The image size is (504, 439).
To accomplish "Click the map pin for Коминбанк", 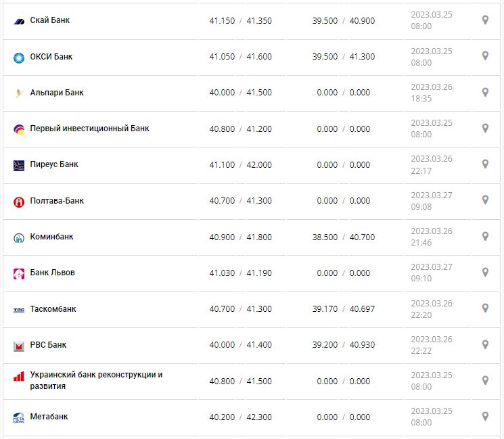I will tap(485, 236).
